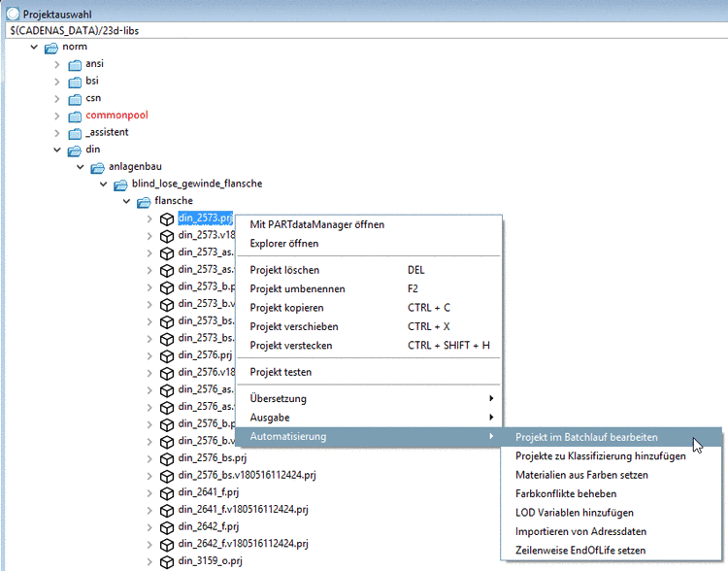Click the ansi folder icon
The width and height of the screenshot is (728, 571).
[75, 65]
